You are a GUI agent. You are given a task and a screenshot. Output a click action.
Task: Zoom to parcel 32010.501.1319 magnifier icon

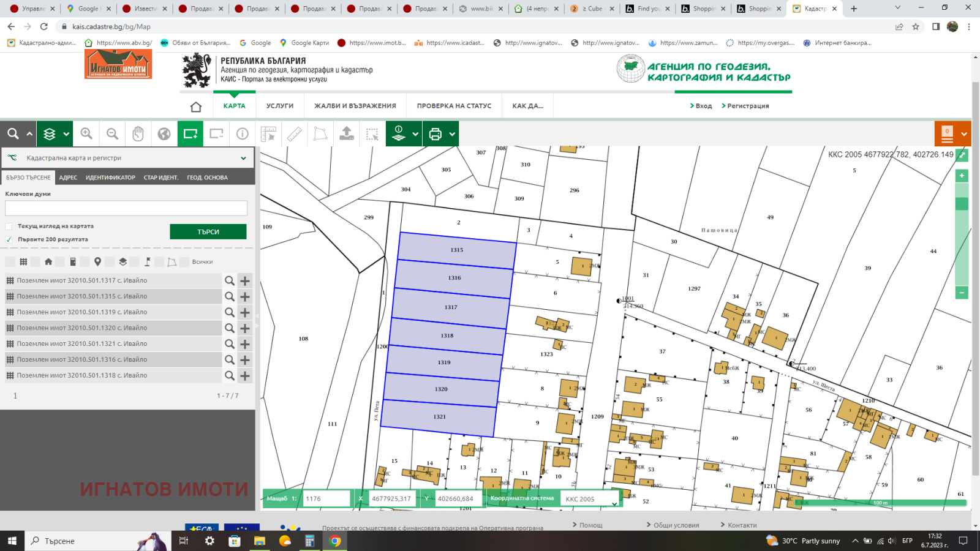tap(230, 312)
